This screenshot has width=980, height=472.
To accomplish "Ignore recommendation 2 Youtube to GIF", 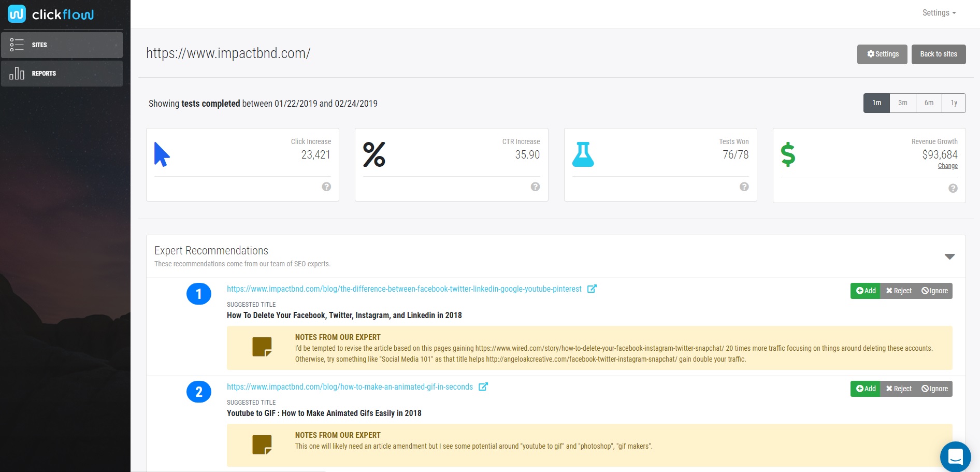I will 934,389.
